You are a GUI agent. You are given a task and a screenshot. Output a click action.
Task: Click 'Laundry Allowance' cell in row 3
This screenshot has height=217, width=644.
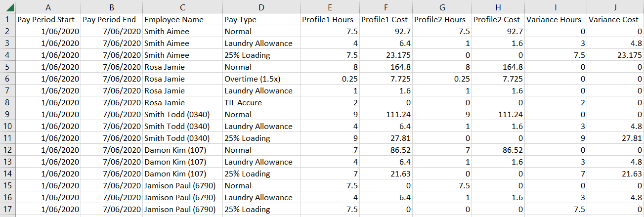click(261, 43)
